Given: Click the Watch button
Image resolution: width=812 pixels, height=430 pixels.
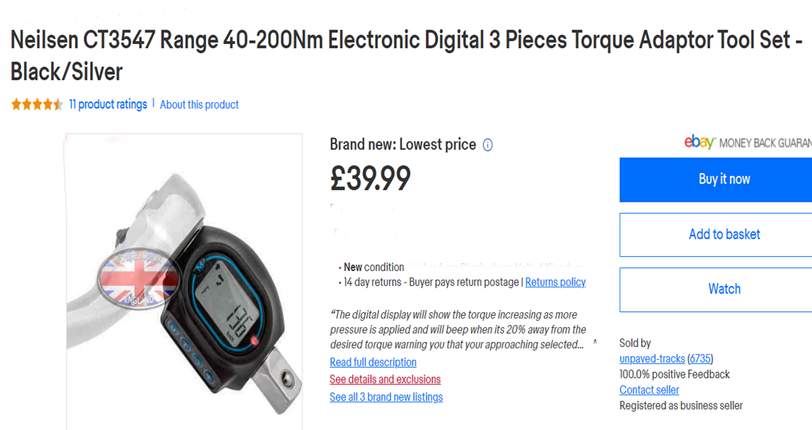Looking at the screenshot, I should point(724,289).
